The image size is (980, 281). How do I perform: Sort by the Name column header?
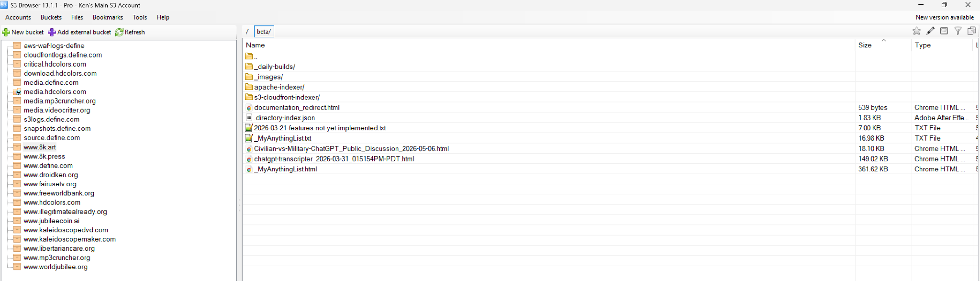click(x=549, y=45)
